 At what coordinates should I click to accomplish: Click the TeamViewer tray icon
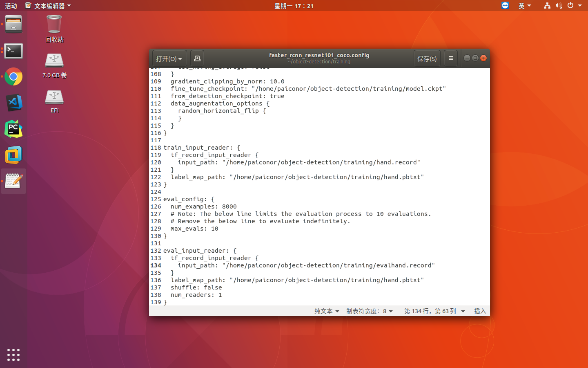pos(505,5)
